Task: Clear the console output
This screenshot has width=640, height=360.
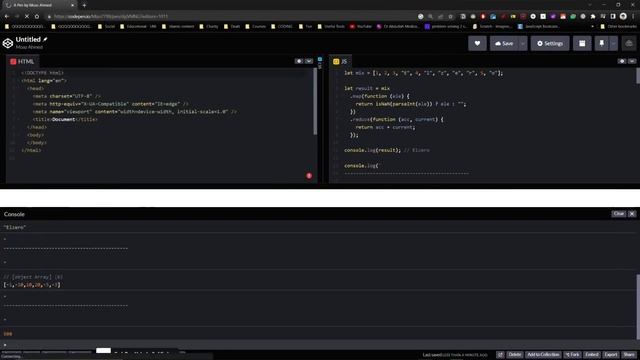Action: click(618, 213)
